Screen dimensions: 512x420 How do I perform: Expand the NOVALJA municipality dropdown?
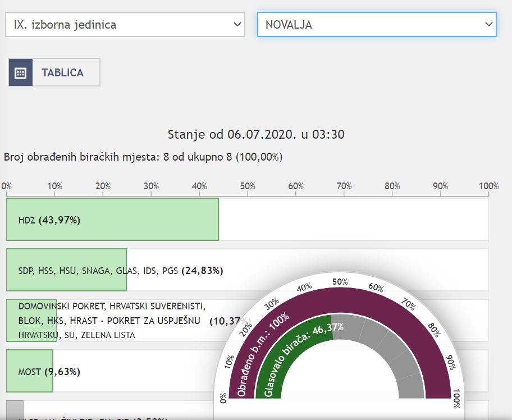tap(377, 25)
